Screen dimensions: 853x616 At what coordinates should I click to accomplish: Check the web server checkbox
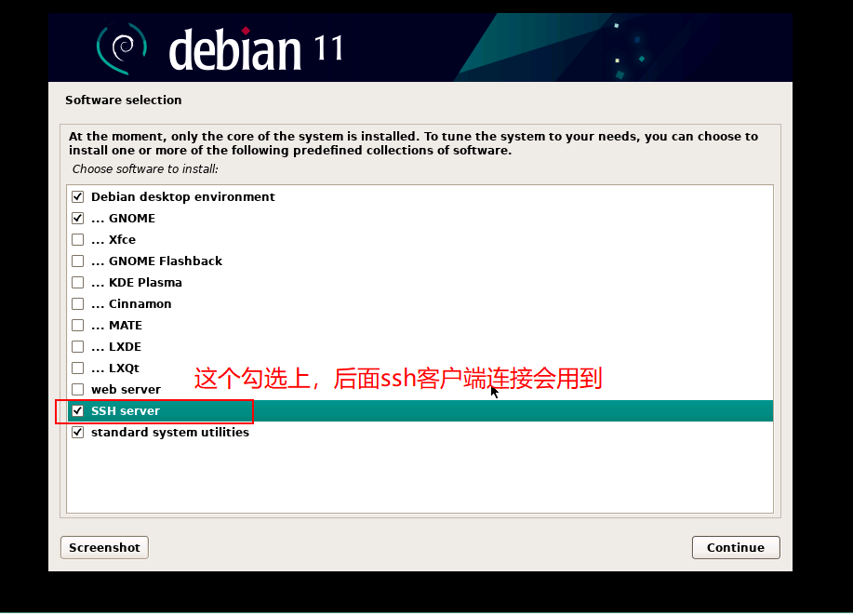point(78,390)
